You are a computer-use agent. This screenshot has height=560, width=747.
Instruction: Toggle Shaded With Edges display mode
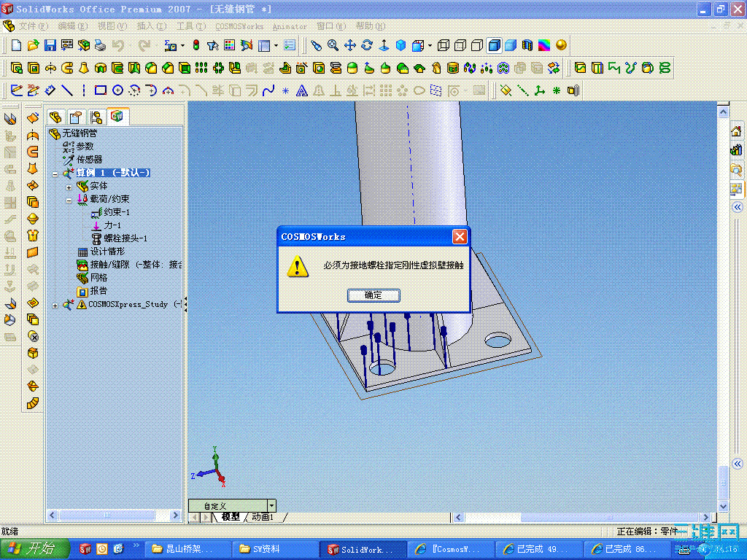(x=494, y=45)
